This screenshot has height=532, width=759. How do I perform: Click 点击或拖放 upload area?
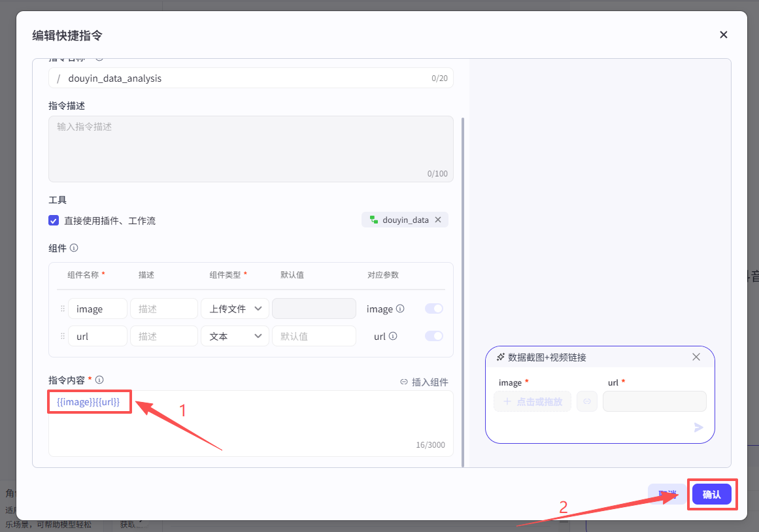point(532,401)
